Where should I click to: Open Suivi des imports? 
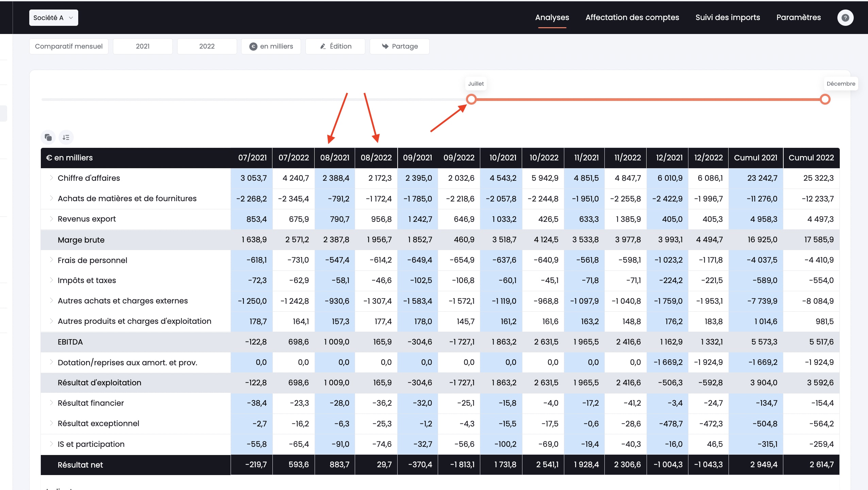click(x=728, y=18)
